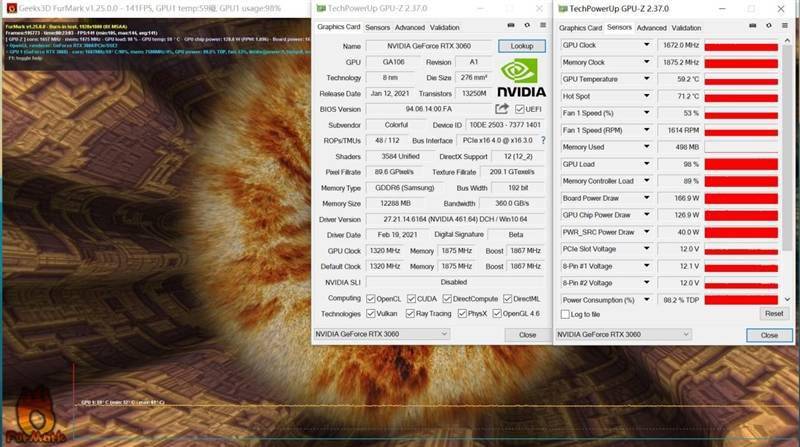Click the 1672.0 MHz GPU Clock value

tap(681, 45)
